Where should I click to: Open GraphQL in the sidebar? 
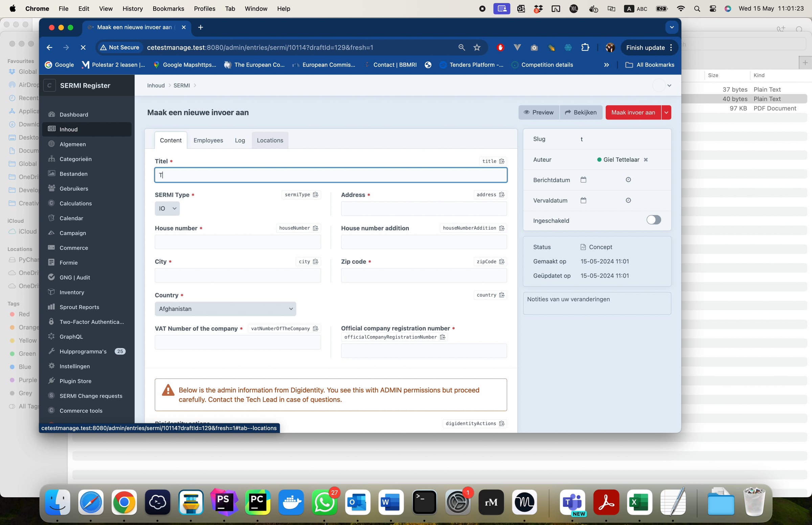click(71, 336)
